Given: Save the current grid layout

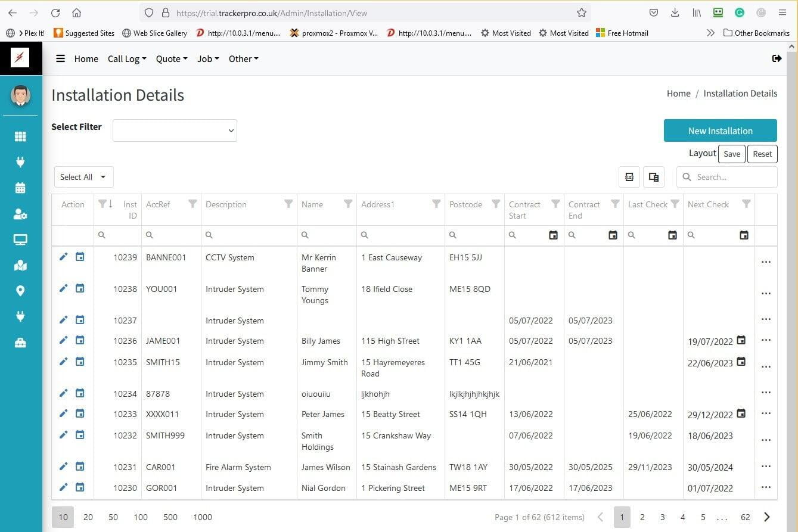Looking at the screenshot, I should point(731,154).
